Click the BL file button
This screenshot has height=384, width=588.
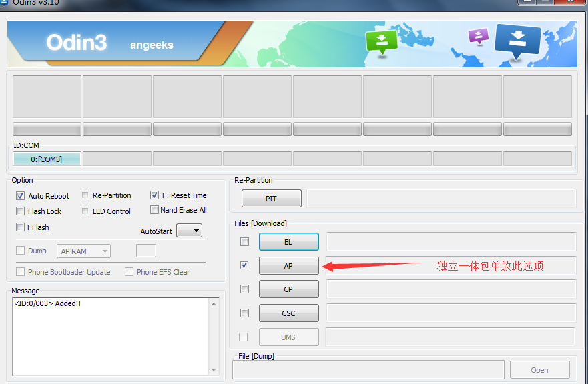coord(289,242)
